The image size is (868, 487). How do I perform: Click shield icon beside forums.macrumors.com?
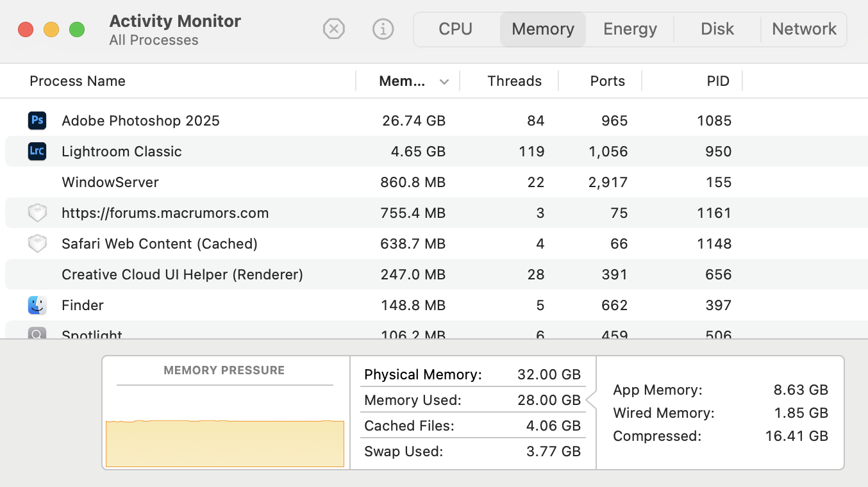point(37,213)
